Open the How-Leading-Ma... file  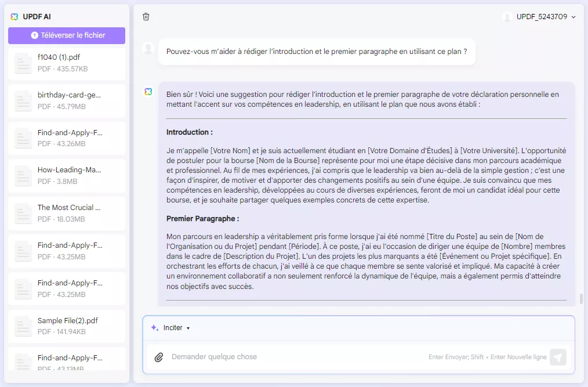(x=67, y=176)
